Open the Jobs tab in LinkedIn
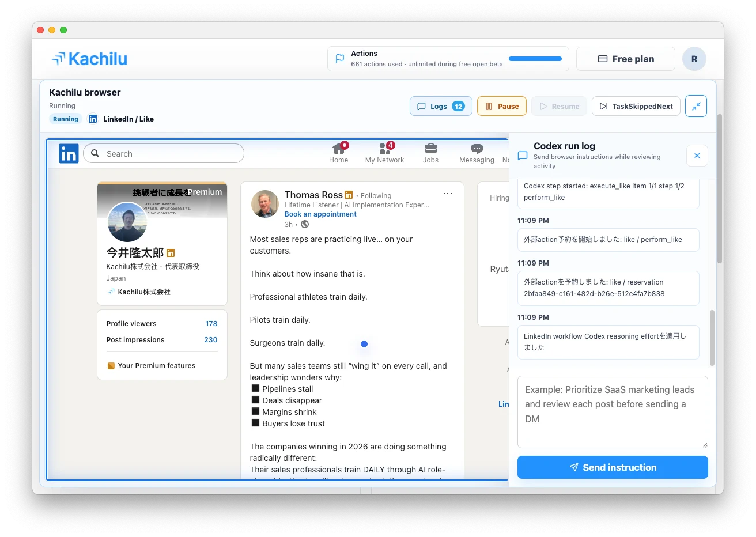This screenshot has width=756, height=537. click(x=431, y=153)
